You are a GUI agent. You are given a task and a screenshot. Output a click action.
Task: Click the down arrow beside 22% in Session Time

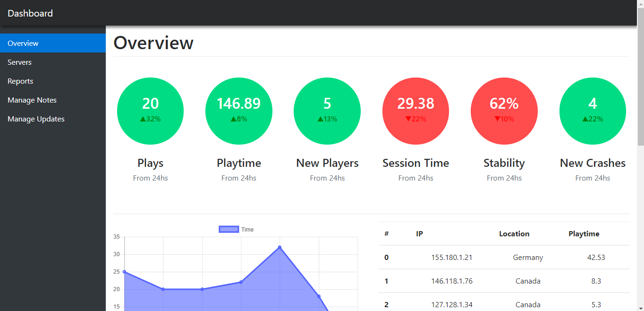[408, 119]
